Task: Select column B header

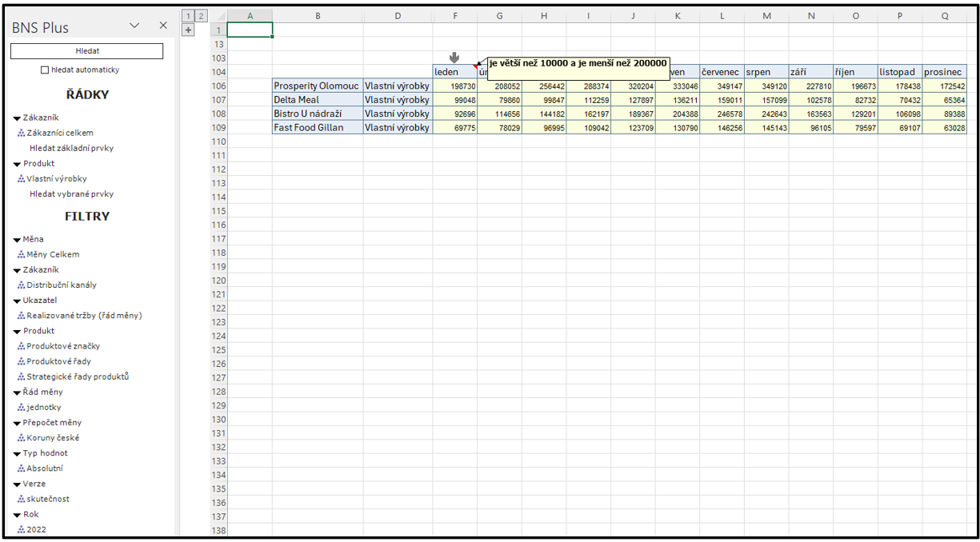Action: (318, 16)
